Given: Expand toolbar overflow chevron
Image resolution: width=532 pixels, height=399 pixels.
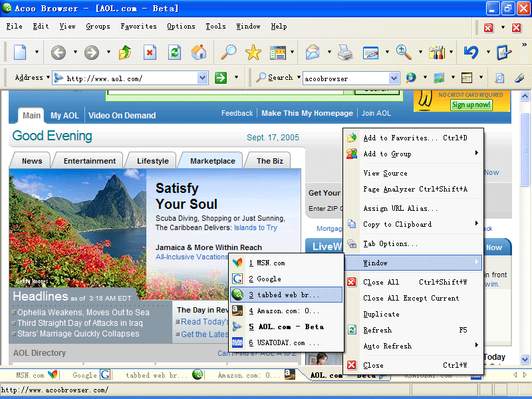Looking at the screenshot, I should 524,45.
